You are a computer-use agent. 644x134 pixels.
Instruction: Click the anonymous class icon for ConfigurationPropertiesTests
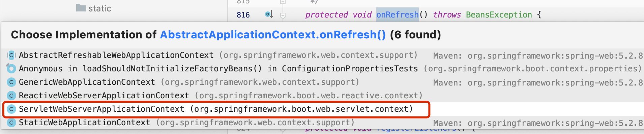(x=11, y=69)
